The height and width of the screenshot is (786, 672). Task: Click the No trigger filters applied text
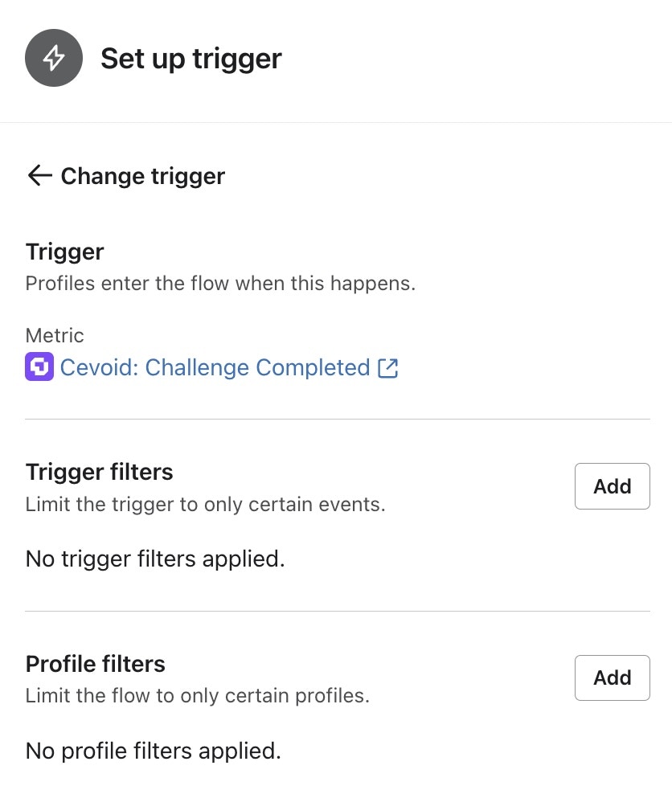[x=155, y=558]
